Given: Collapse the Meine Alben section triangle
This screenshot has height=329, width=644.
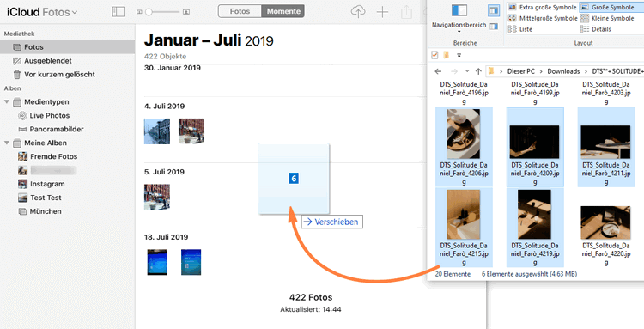Looking at the screenshot, I should (7, 143).
